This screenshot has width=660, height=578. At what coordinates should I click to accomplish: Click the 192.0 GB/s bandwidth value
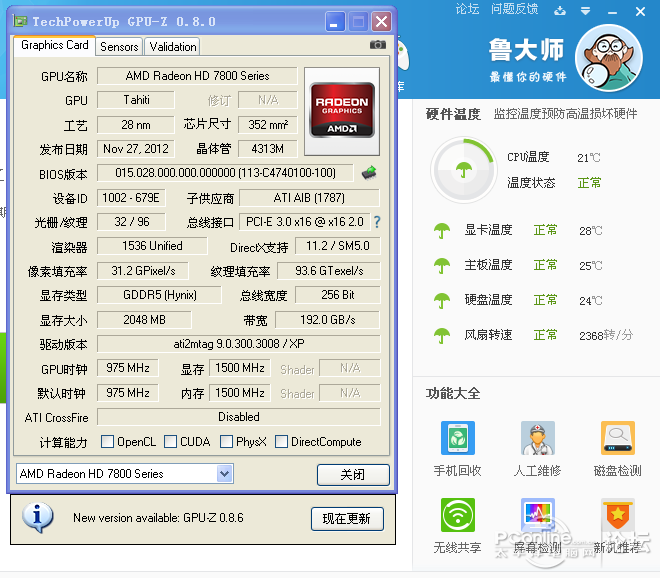pyautogui.click(x=327, y=320)
